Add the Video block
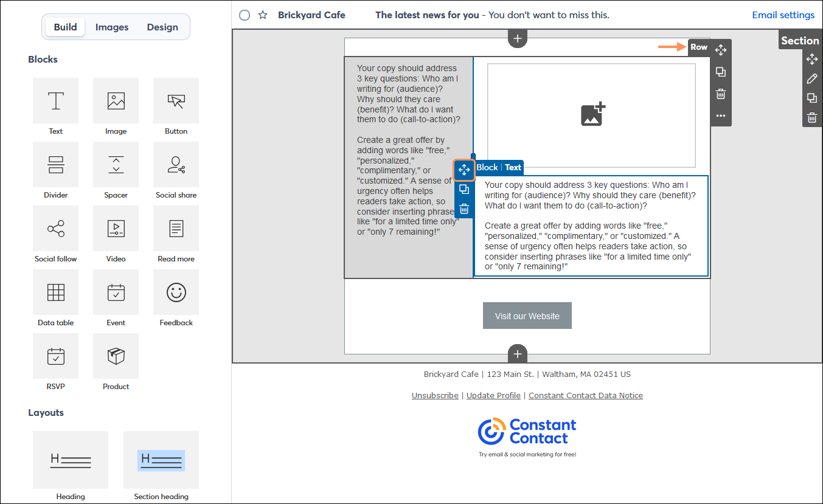 pyautogui.click(x=116, y=228)
